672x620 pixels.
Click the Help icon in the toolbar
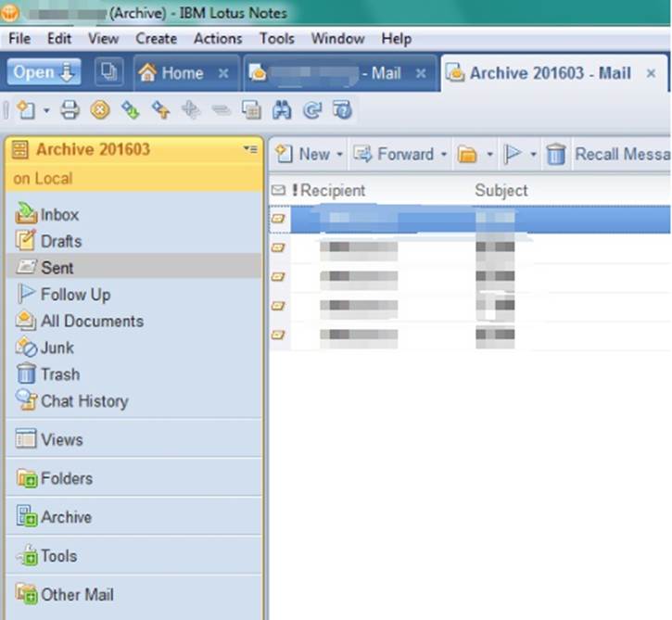pos(341,110)
